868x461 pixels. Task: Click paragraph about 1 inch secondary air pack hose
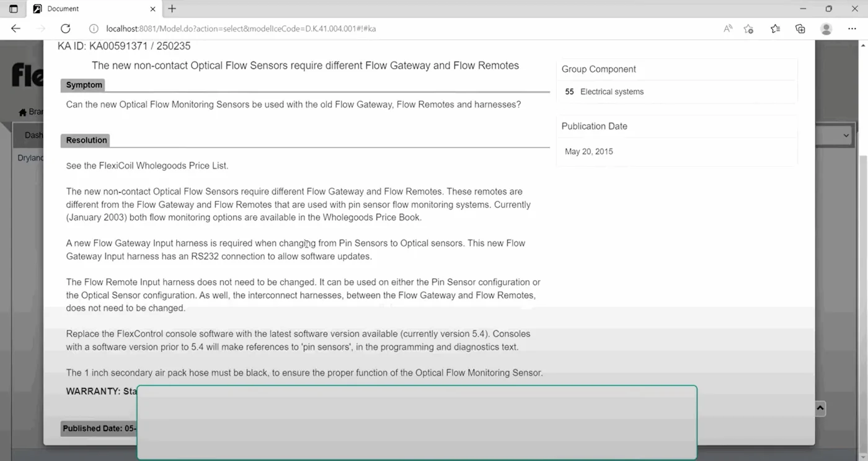pos(304,373)
